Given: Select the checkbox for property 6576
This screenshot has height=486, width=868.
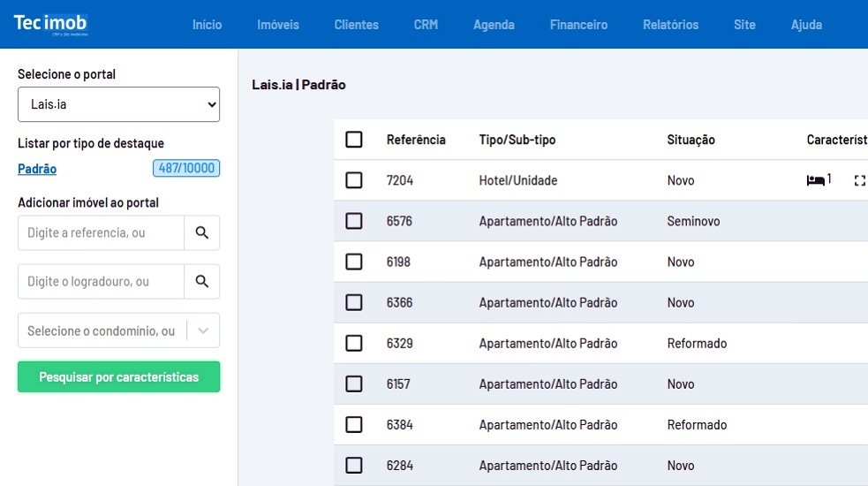Looking at the screenshot, I should (x=354, y=221).
